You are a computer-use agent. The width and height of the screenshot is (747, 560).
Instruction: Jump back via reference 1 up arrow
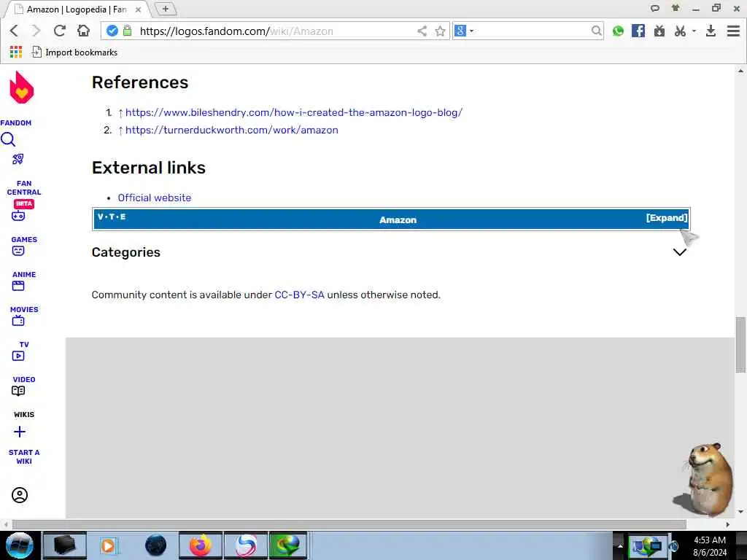click(120, 113)
